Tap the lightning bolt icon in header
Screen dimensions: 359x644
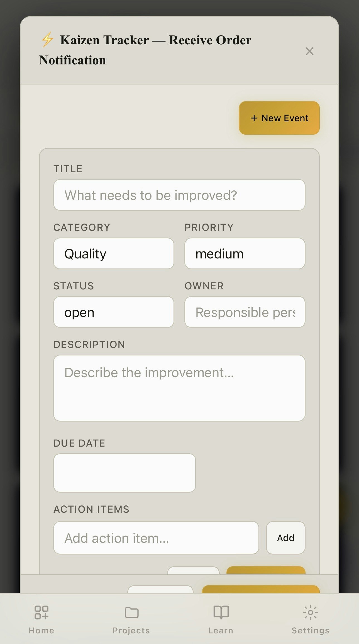point(47,39)
